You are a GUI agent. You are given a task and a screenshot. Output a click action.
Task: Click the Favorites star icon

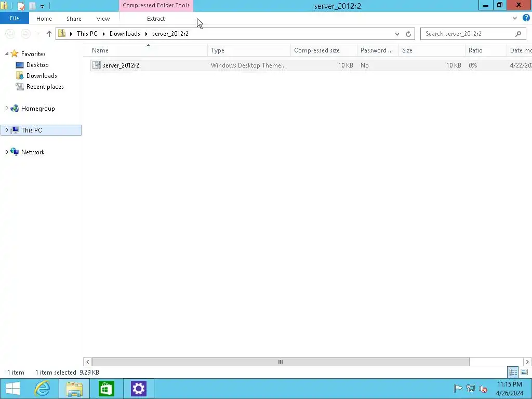pos(14,54)
